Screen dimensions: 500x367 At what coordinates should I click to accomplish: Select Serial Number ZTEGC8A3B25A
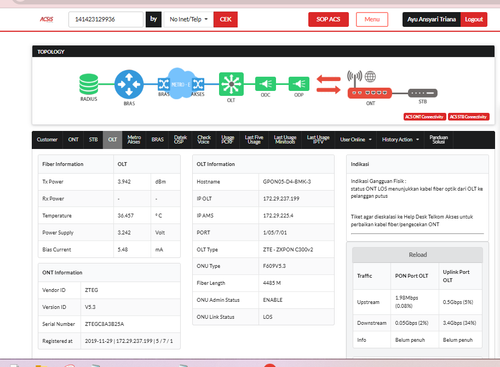coord(104,324)
